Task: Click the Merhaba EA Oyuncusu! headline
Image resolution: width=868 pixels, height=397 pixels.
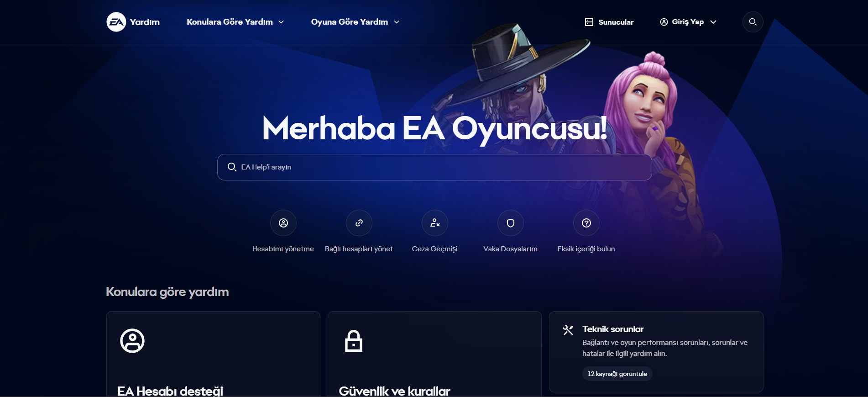Action: tap(435, 128)
